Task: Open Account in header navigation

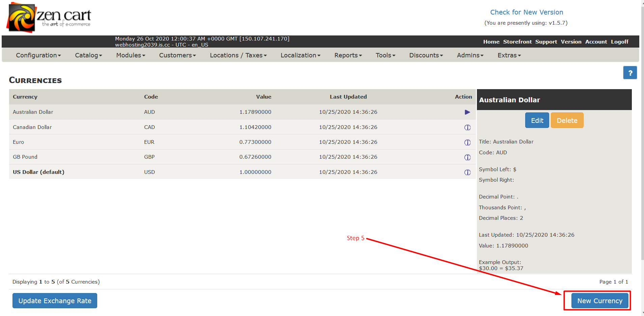Action: pos(596,42)
